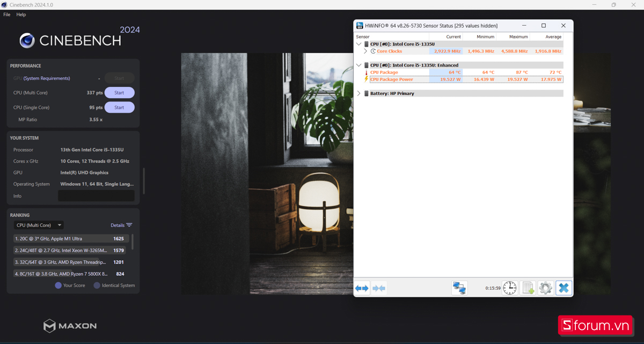644x344 pixels.
Task: Click HWiNFO start logging sheet icon
Action: click(x=528, y=288)
